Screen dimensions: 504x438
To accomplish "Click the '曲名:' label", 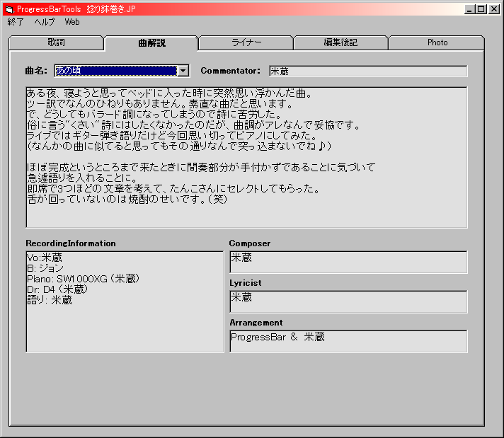I will coord(36,71).
